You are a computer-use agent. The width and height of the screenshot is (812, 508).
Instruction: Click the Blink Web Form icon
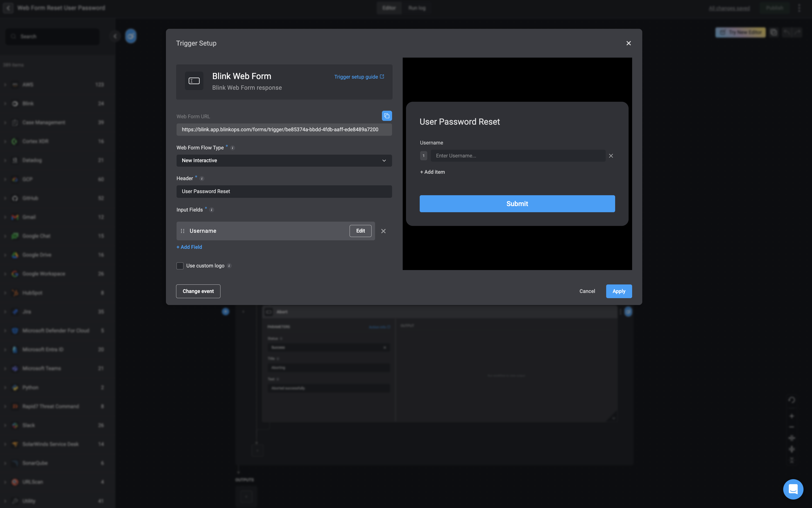pos(194,81)
